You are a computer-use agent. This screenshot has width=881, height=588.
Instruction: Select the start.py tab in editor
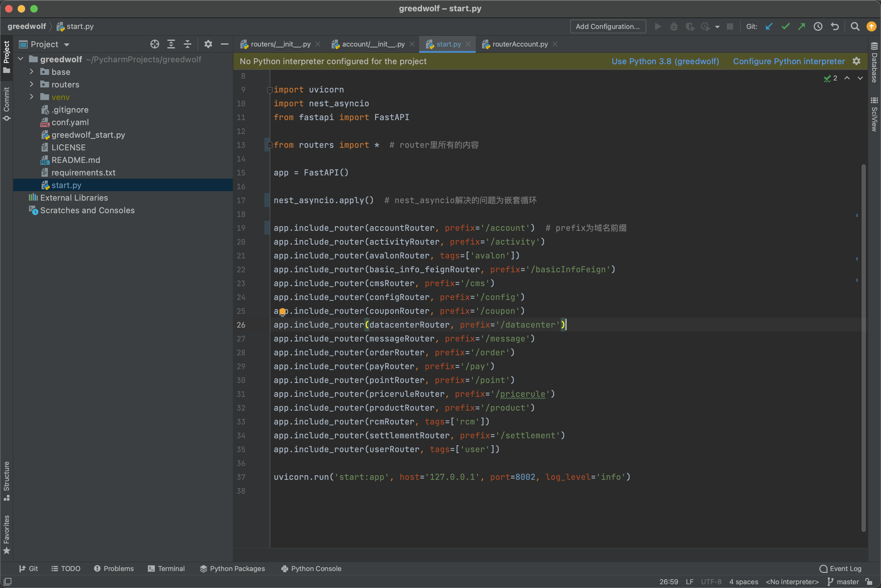click(446, 44)
